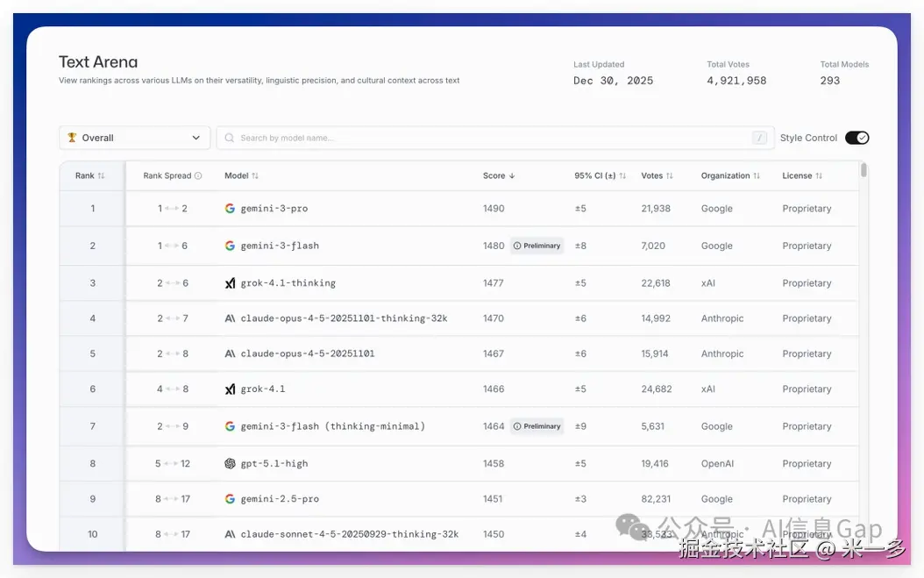Click votes value 82,231

(x=656, y=499)
